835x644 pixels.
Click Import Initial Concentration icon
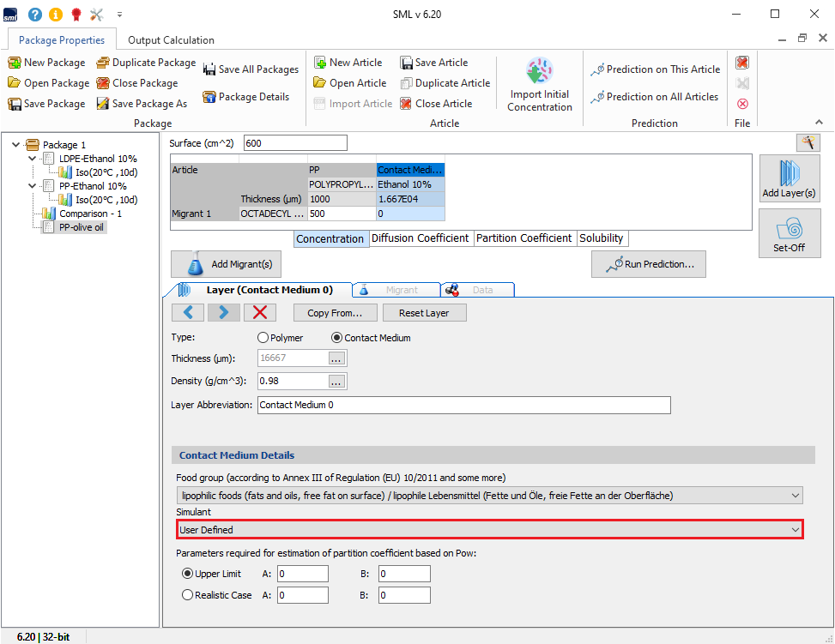pos(539,71)
